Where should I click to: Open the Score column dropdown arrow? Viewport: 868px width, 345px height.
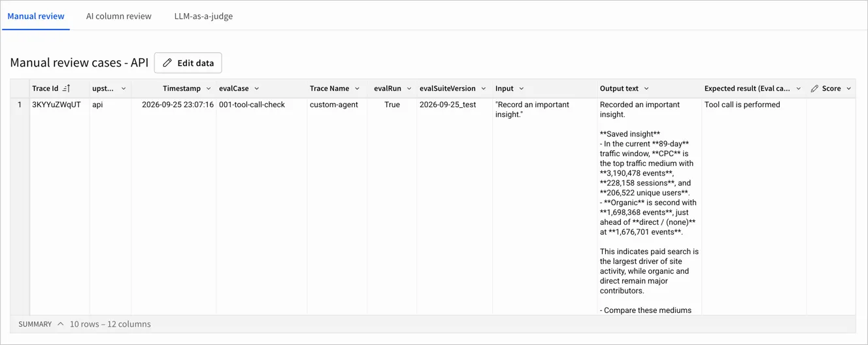[848, 88]
